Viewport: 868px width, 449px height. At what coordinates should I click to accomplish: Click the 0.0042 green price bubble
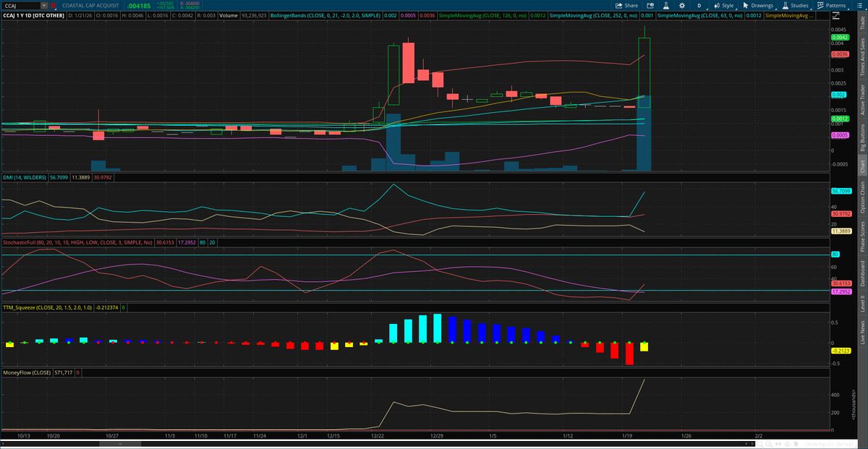(840, 38)
